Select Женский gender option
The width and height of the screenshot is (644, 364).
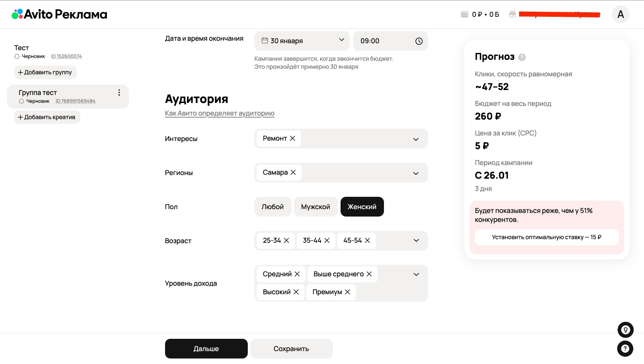coord(362,207)
